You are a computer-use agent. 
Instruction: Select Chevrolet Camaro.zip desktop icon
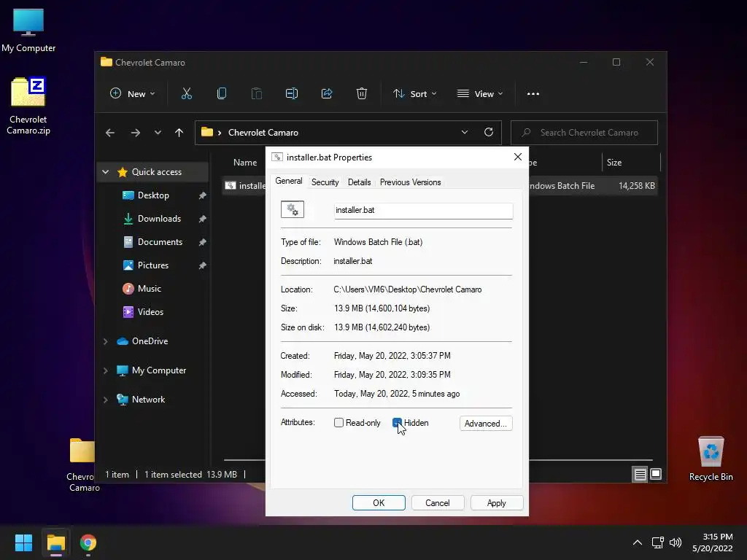tap(28, 105)
